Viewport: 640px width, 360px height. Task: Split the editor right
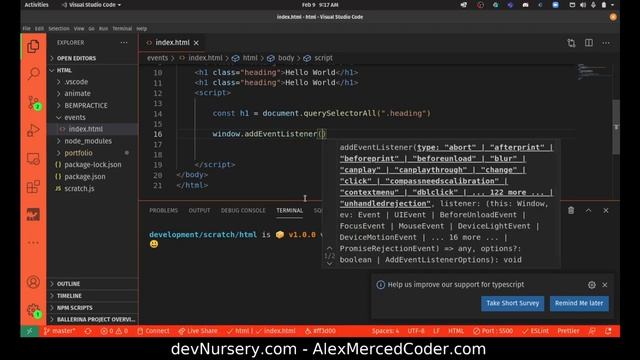click(589, 43)
